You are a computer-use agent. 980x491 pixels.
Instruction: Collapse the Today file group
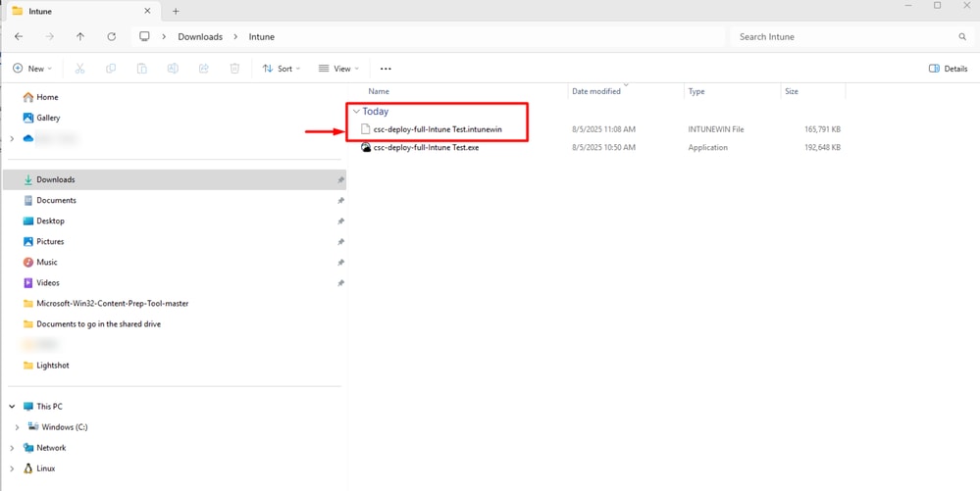[357, 112]
